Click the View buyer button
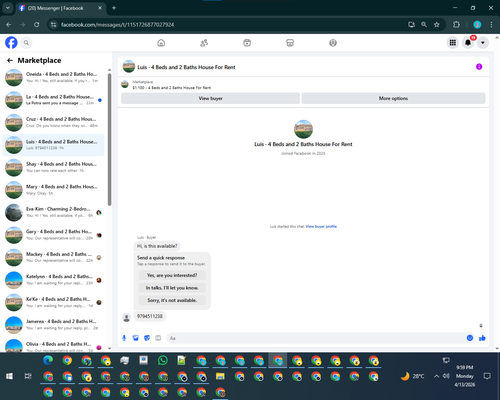This screenshot has height=400, width=500. click(210, 98)
